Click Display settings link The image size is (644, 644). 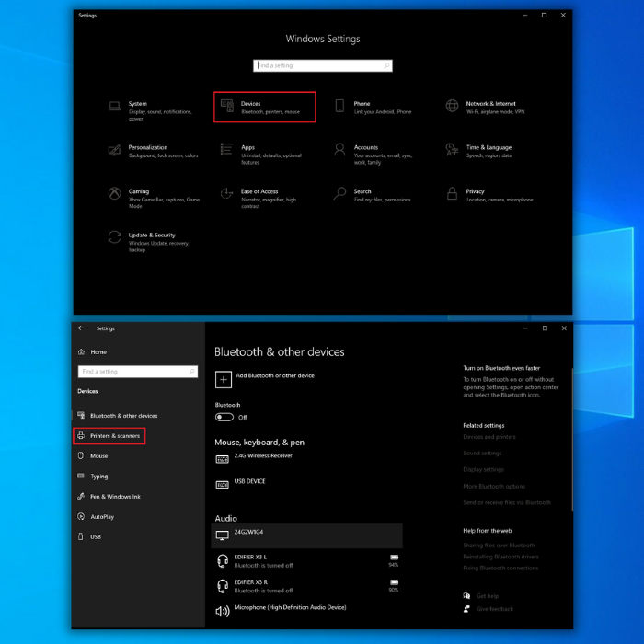[x=483, y=469]
